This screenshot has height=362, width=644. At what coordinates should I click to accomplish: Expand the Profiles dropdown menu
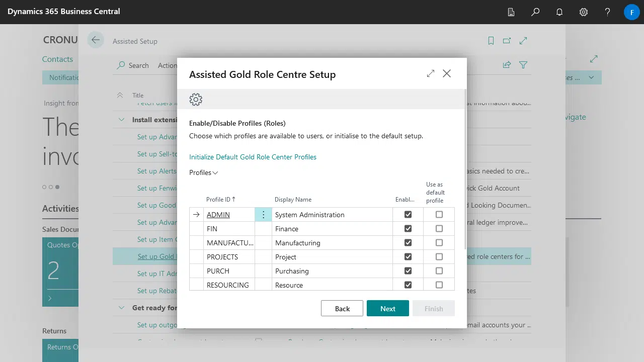pyautogui.click(x=203, y=172)
